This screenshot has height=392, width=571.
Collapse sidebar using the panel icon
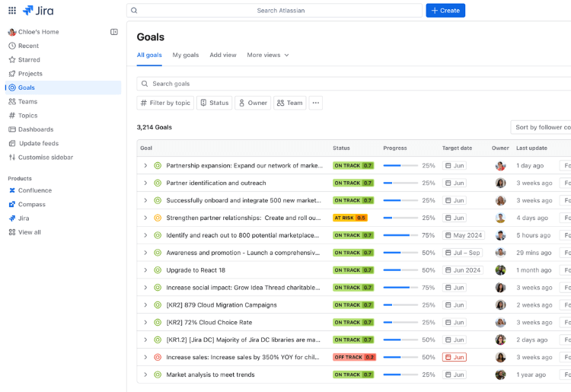[114, 32]
